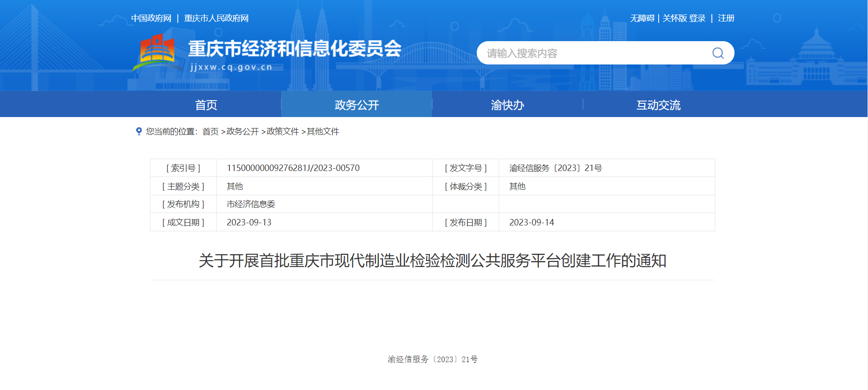Go to 政务公开 in the breadcrumb
The width and height of the screenshot is (868, 390).
tap(243, 132)
